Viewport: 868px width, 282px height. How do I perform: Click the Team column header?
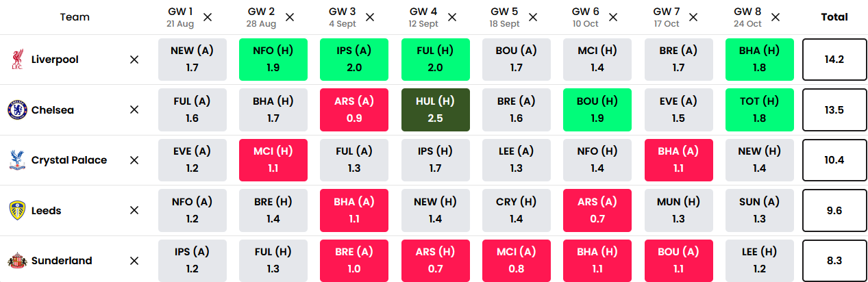[x=75, y=17]
